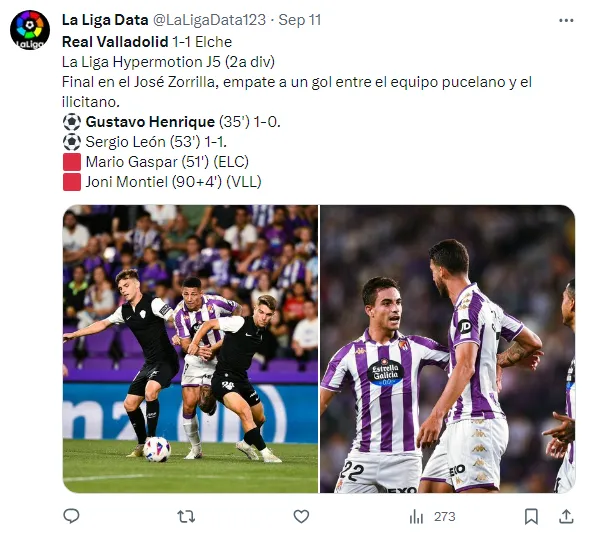The image size is (599, 538).
Task: View analytics via the bar chart icon
Action: coord(416,517)
